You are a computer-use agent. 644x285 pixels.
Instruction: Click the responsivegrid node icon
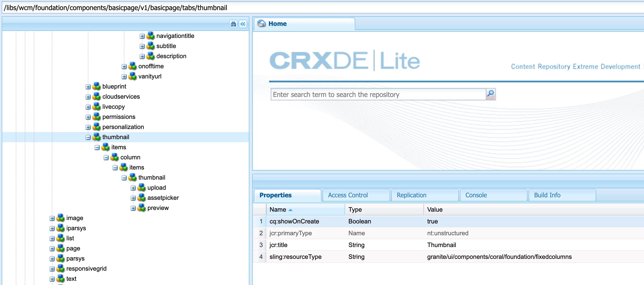(x=61, y=268)
